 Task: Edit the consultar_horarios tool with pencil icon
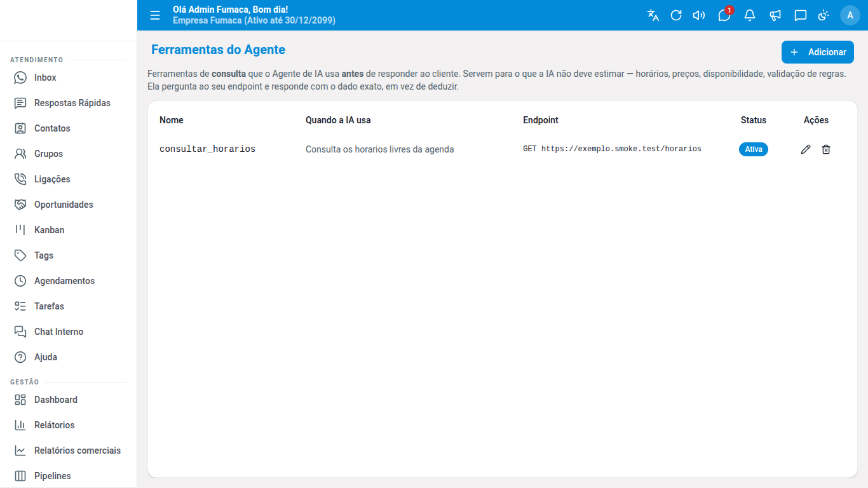tap(806, 149)
